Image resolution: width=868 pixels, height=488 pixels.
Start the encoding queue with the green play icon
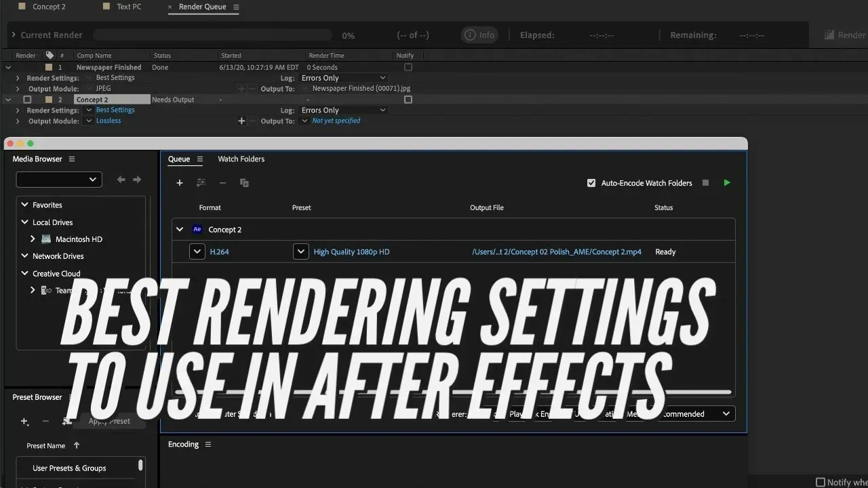coord(727,182)
